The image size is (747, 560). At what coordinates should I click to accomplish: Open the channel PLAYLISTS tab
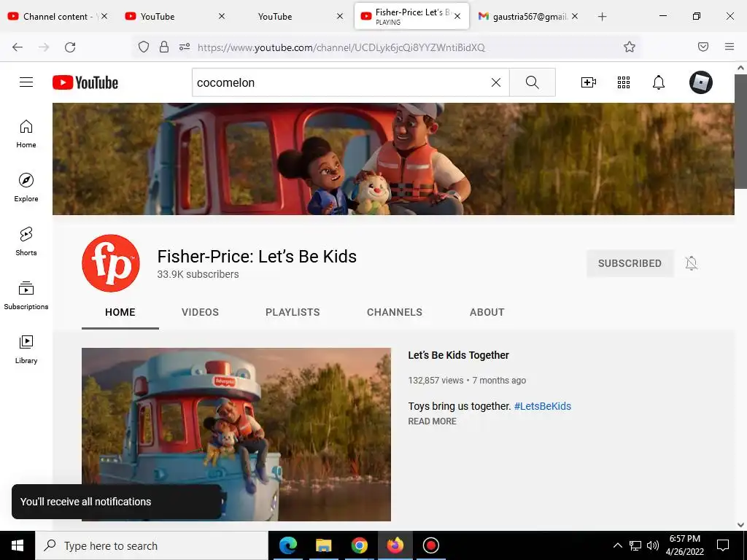pyautogui.click(x=293, y=312)
